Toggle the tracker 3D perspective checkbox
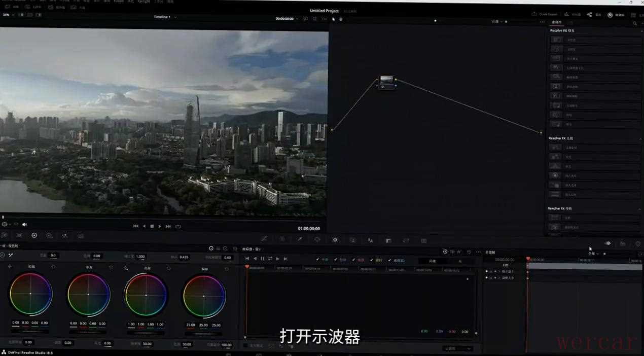This screenshot has width=644, height=356. (x=389, y=260)
